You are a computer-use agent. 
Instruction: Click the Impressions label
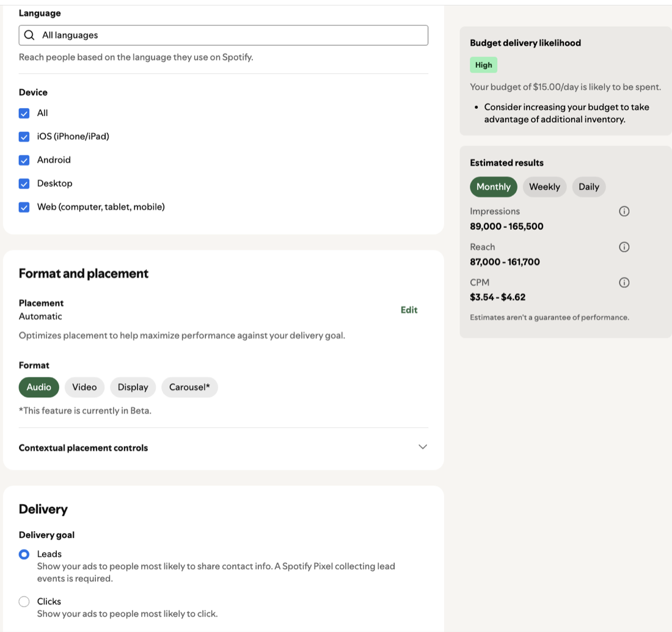tap(495, 211)
